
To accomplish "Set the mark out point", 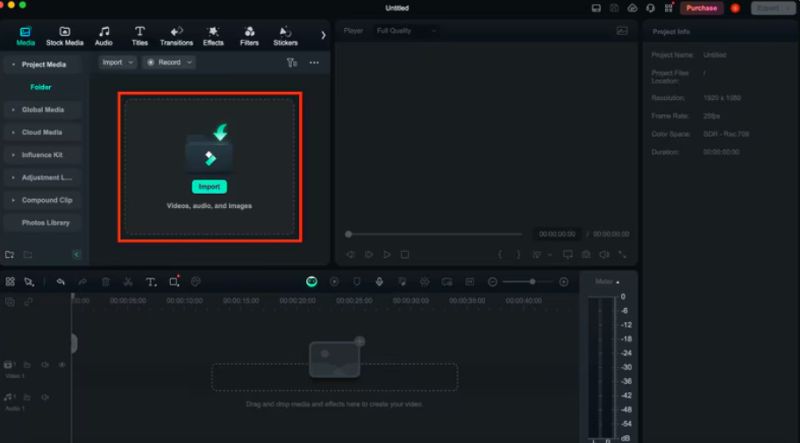I will pyautogui.click(x=518, y=254).
